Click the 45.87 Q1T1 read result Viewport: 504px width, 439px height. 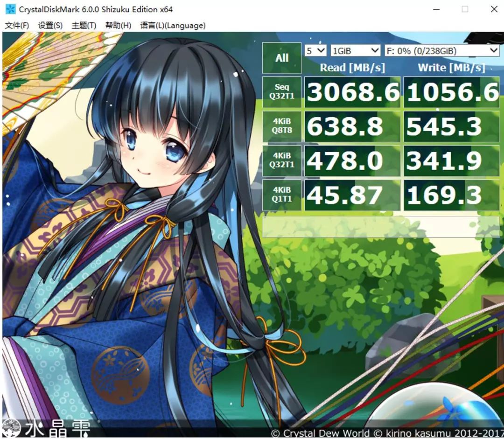pos(353,195)
